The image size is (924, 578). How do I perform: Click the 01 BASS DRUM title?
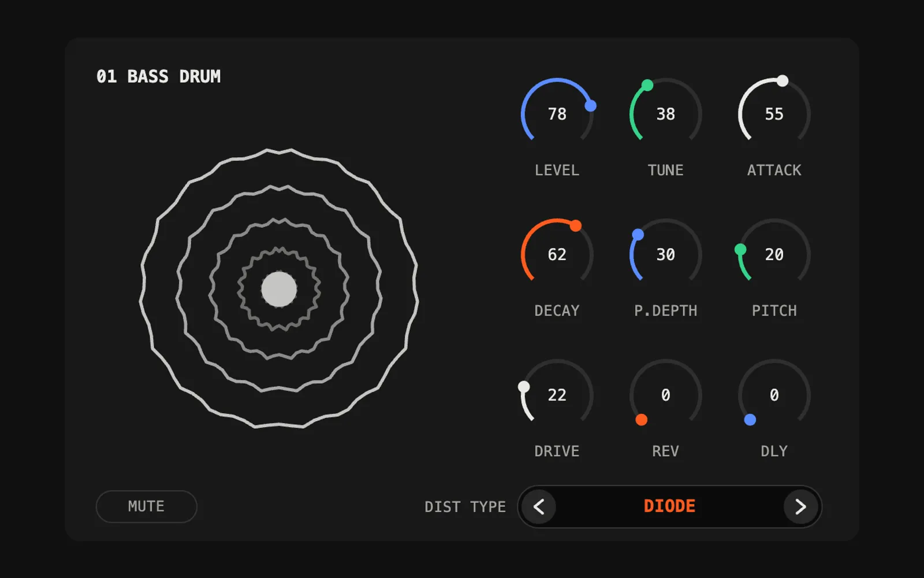(x=158, y=76)
